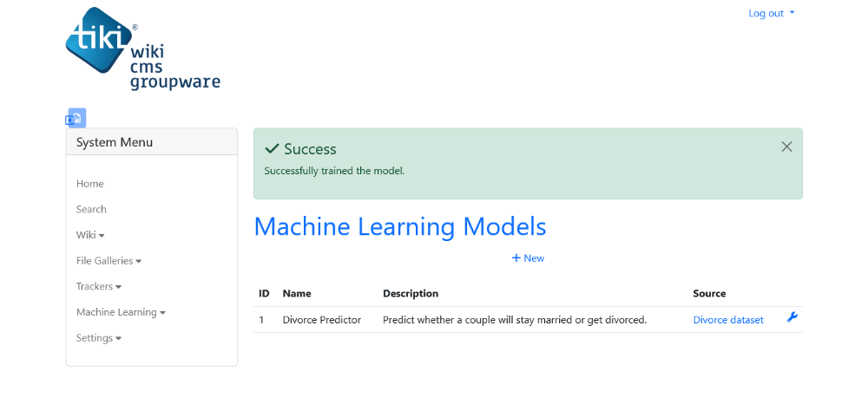Go to Home in System Menu
Screen dimensions: 868x404
(89, 184)
